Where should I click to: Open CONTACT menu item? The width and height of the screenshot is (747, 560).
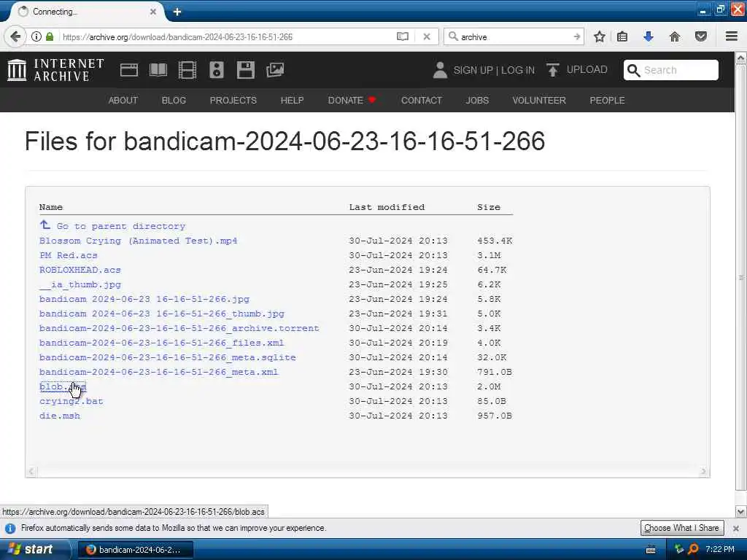[422, 101]
